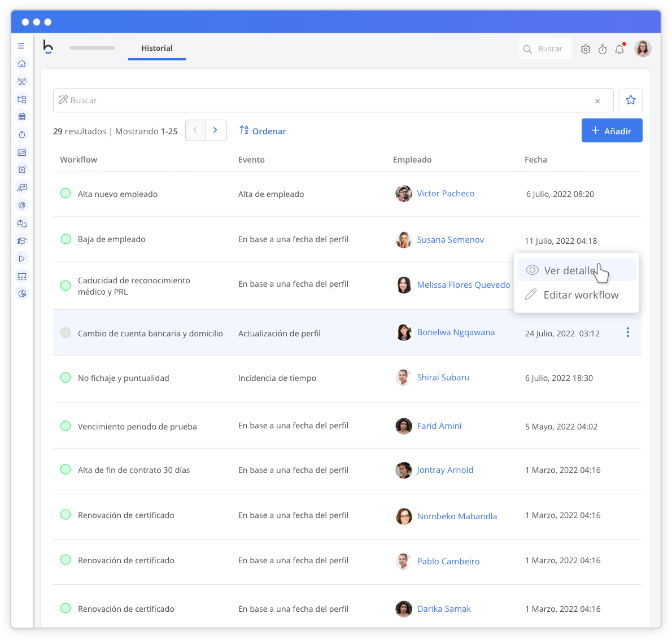Select the employees icon in sidebar

point(21,81)
